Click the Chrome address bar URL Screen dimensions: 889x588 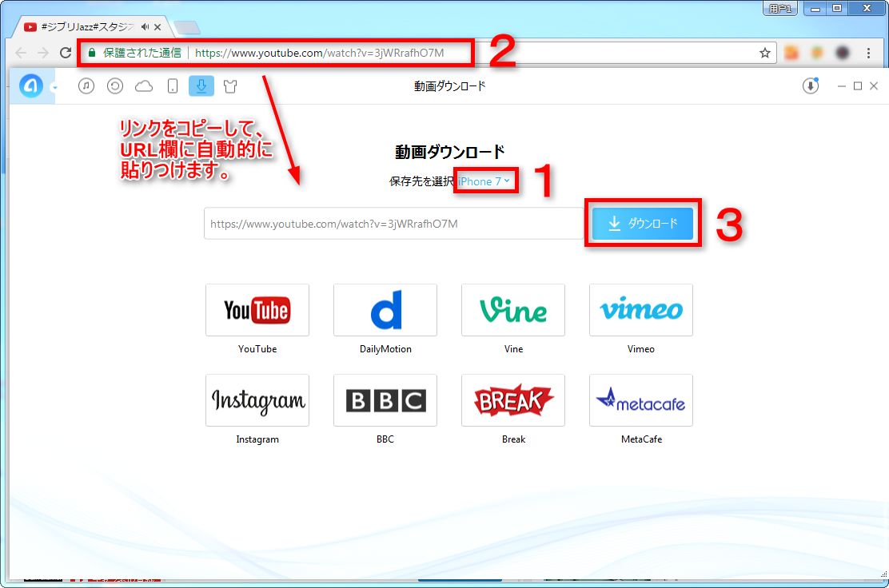[319, 53]
